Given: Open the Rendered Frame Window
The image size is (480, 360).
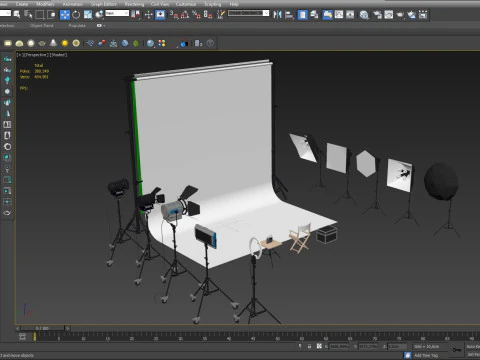Looking at the screenshot, I should coord(389,14).
